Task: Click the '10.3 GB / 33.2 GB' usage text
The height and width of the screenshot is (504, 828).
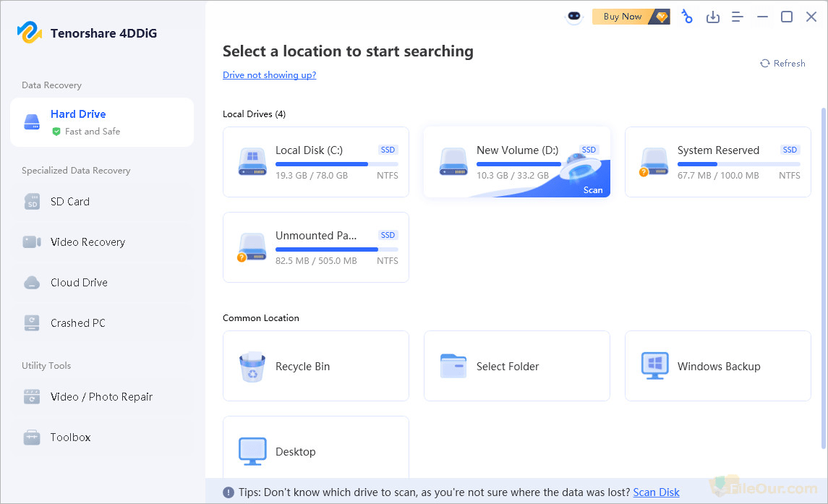Action: tap(512, 176)
